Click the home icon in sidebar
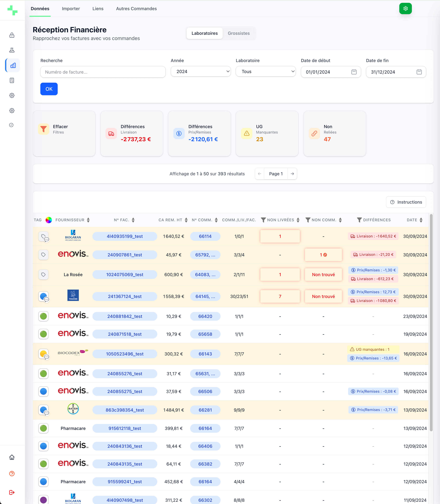This screenshot has width=440, height=504. point(12,457)
